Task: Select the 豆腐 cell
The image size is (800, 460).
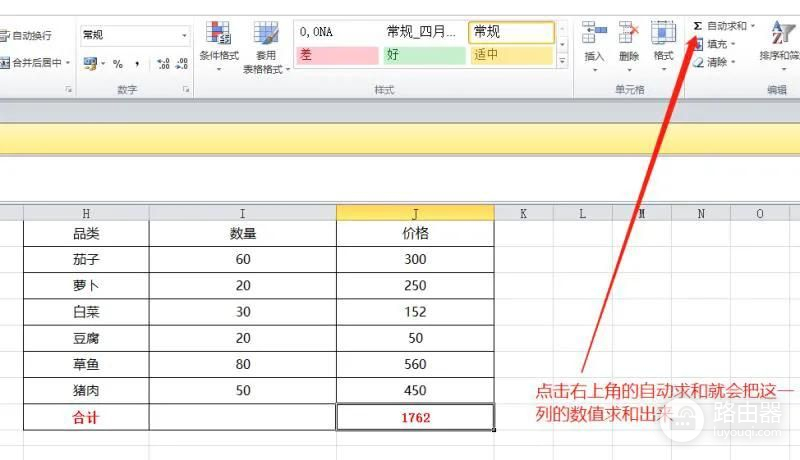Action: click(x=86, y=338)
